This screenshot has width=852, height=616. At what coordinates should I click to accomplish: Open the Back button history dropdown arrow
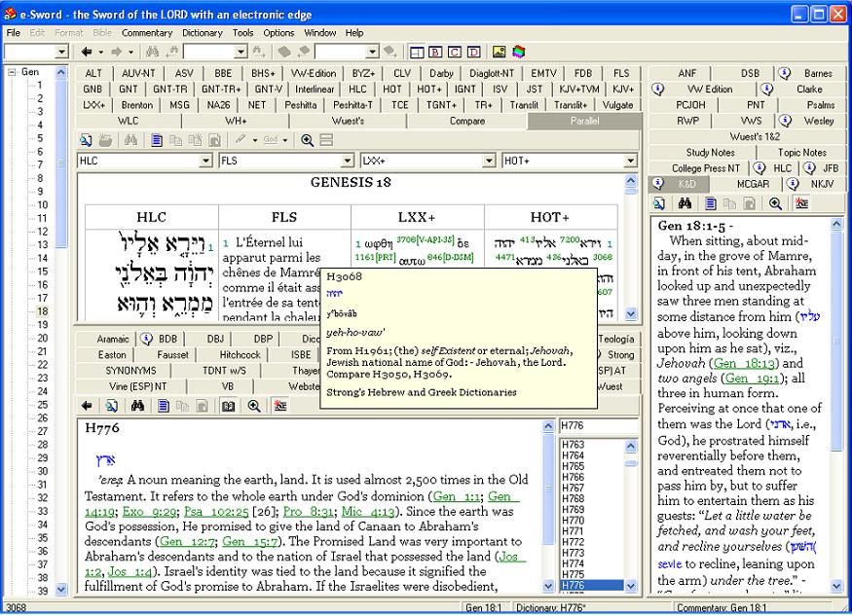point(101,53)
